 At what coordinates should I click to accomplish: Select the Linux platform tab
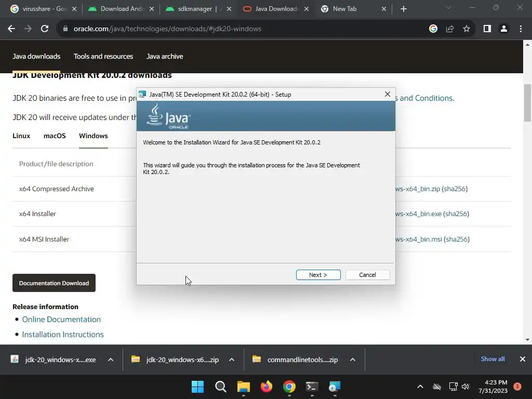(21, 136)
